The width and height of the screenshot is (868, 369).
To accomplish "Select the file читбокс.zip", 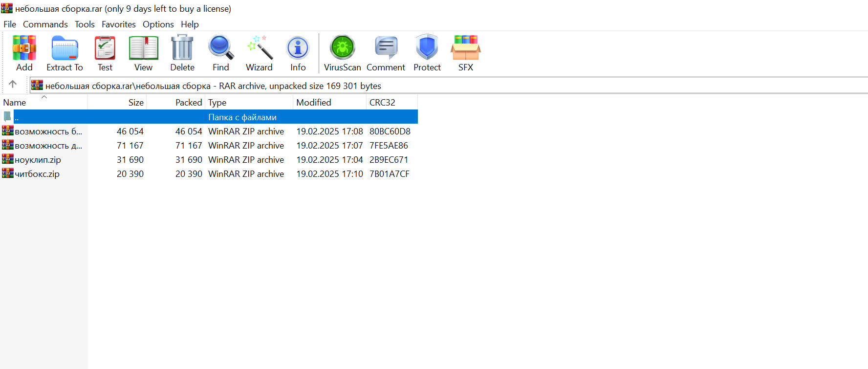I will (37, 174).
